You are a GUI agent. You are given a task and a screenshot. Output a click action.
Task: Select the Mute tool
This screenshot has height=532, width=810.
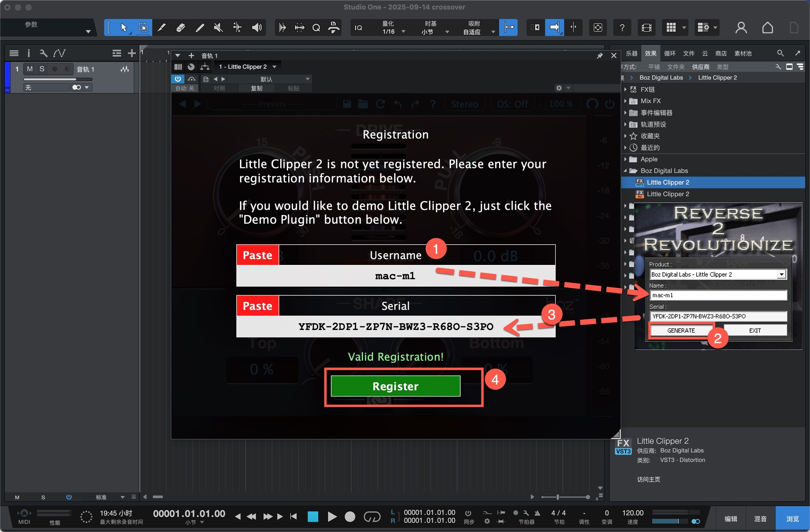218,28
